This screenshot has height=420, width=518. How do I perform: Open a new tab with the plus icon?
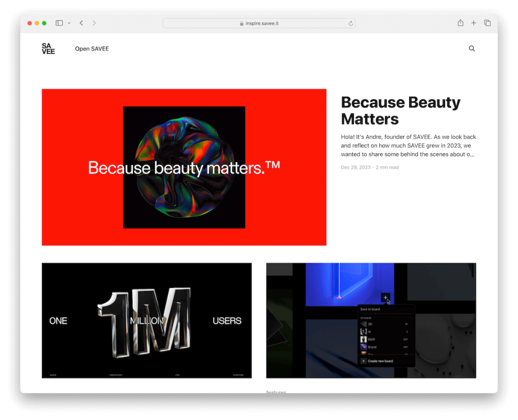click(x=473, y=23)
